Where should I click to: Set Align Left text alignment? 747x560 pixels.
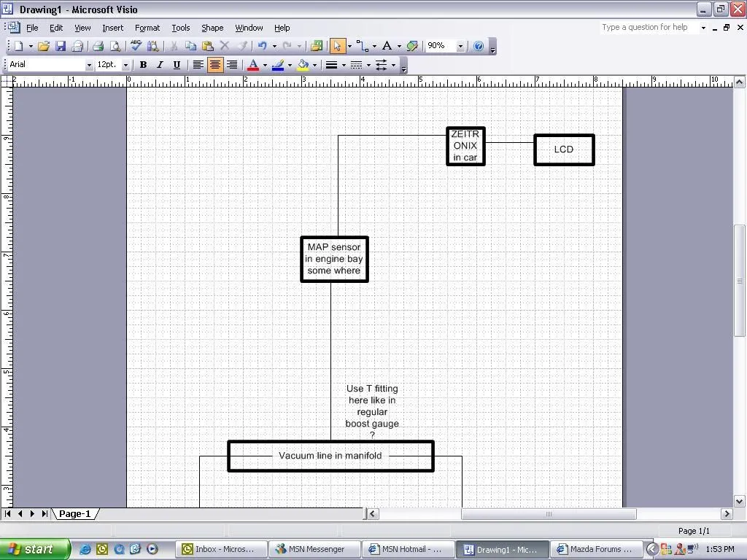[x=198, y=65]
